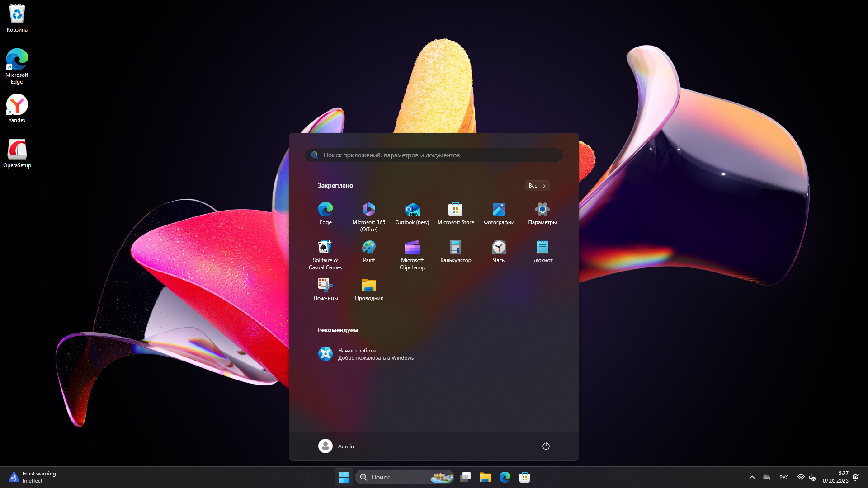Click the taskbar Поиск search box
868x488 pixels.
pyautogui.click(x=405, y=477)
